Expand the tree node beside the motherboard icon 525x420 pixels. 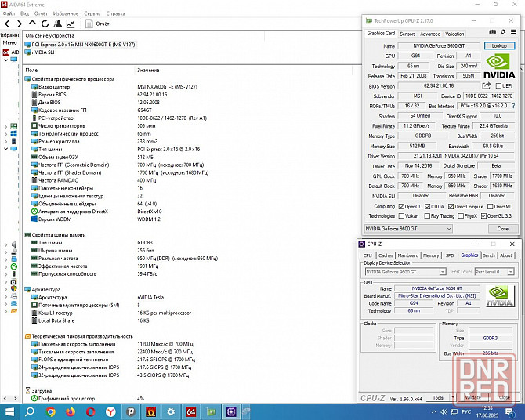(5, 127)
